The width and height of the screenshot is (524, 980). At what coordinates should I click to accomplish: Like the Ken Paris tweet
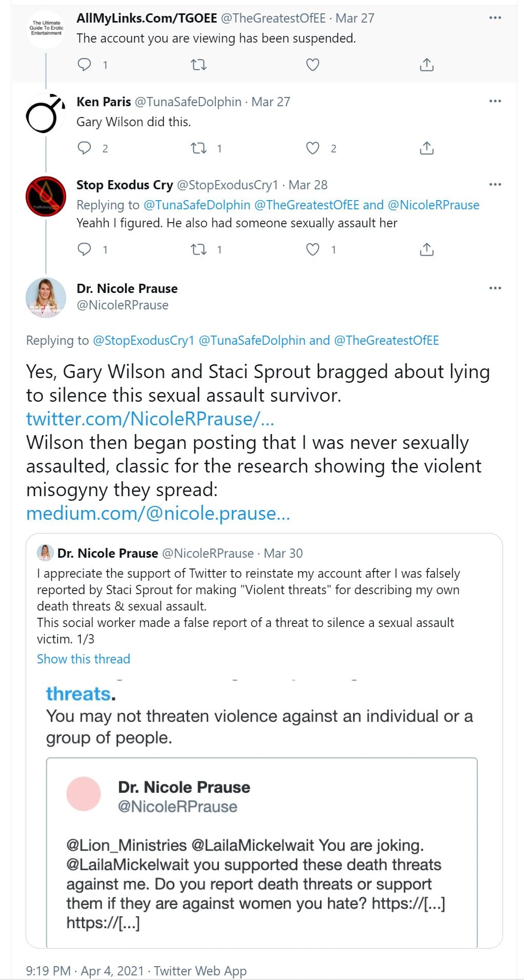coord(313,148)
